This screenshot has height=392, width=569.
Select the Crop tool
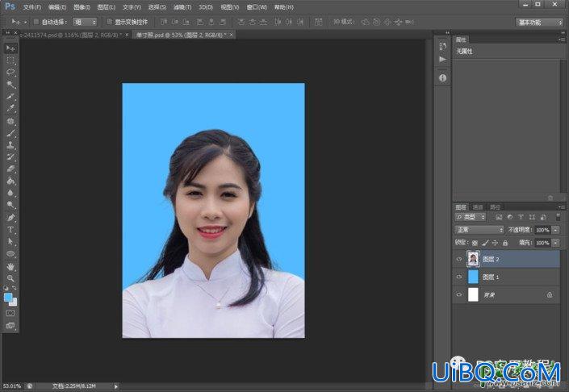click(10, 97)
